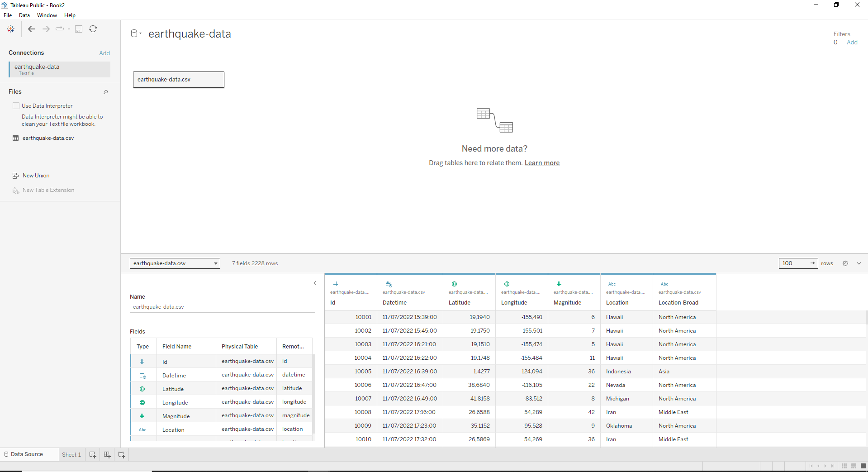
Task: Create a new story
Action: pyautogui.click(x=122, y=455)
